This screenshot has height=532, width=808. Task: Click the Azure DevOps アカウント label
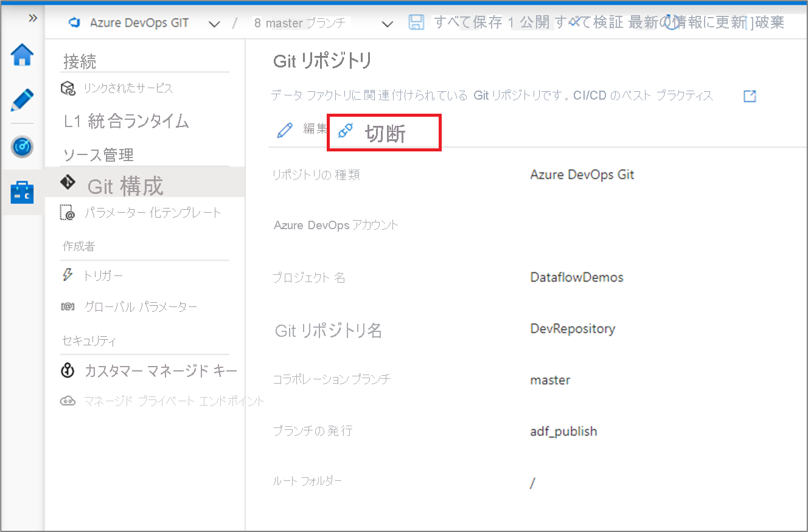coord(336,226)
